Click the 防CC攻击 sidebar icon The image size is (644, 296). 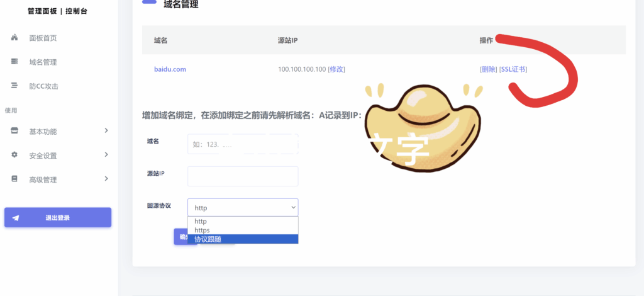coord(14,86)
